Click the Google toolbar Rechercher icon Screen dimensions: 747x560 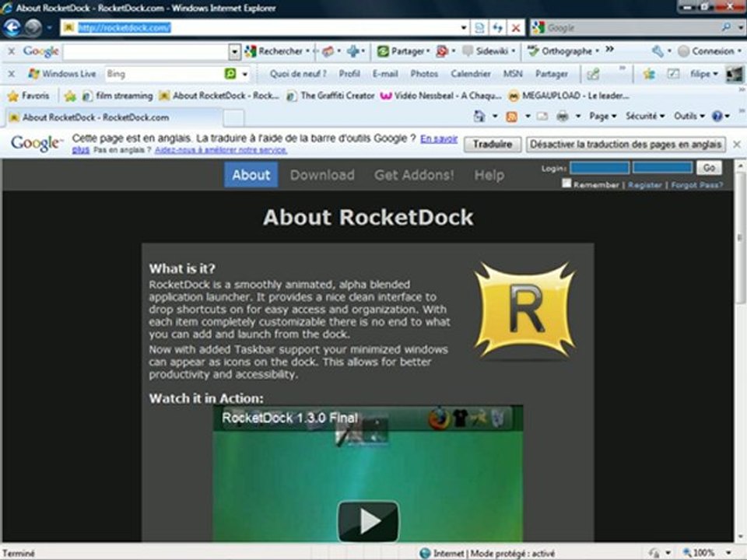tap(251, 51)
